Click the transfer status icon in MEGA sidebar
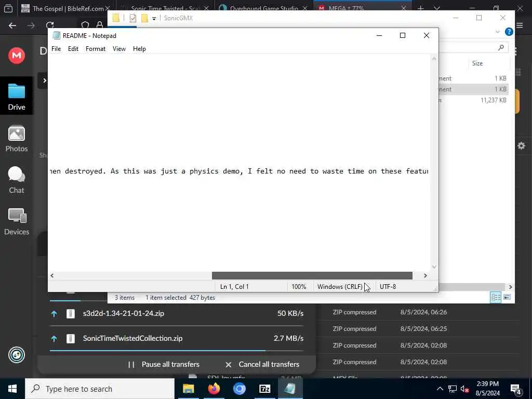Viewport: 532px width, 399px height. click(17, 355)
